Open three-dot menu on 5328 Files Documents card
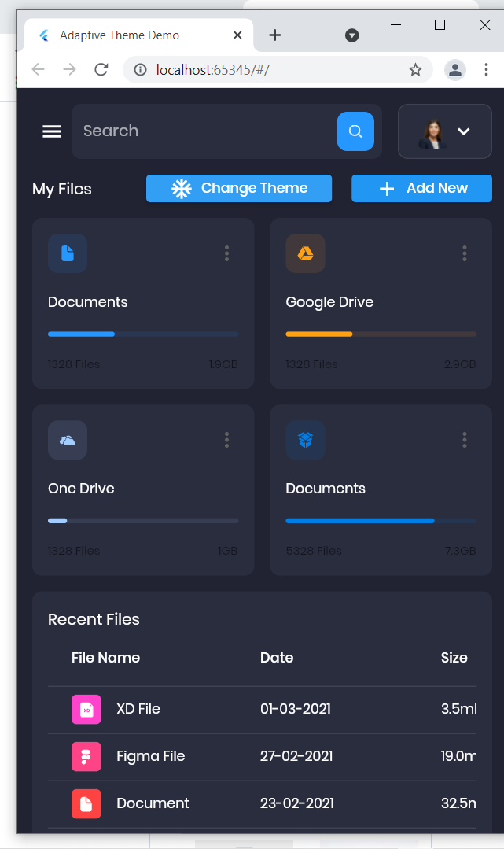 (x=465, y=440)
